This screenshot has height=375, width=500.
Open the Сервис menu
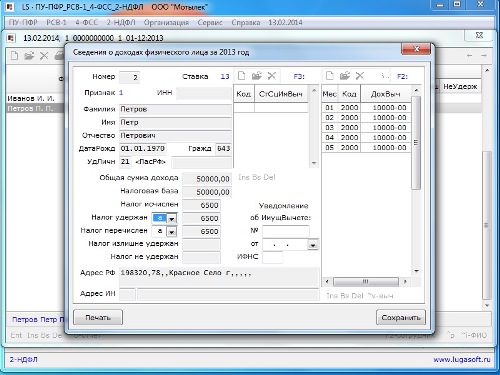(210, 22)
